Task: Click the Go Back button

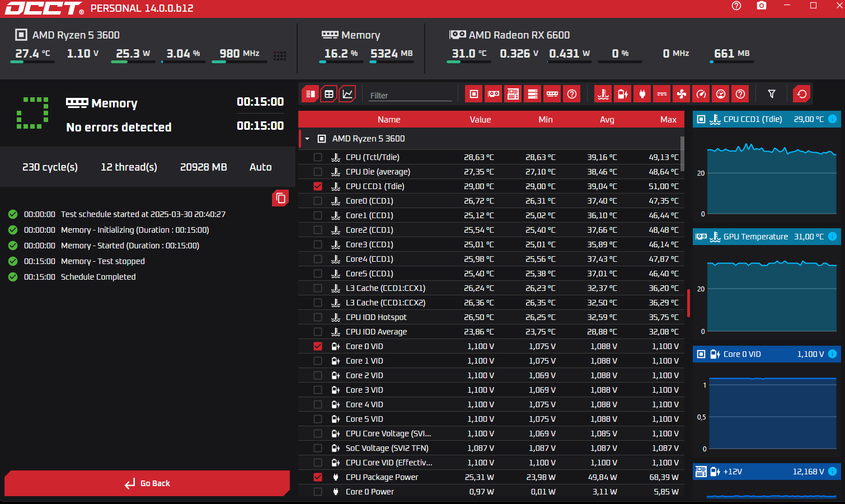Action: [147, 483]
